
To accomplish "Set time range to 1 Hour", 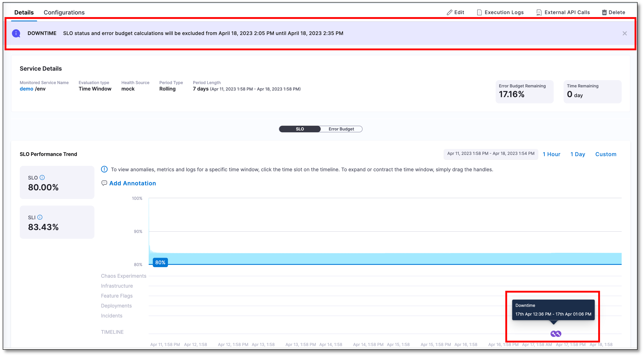I will coord(551,154).
